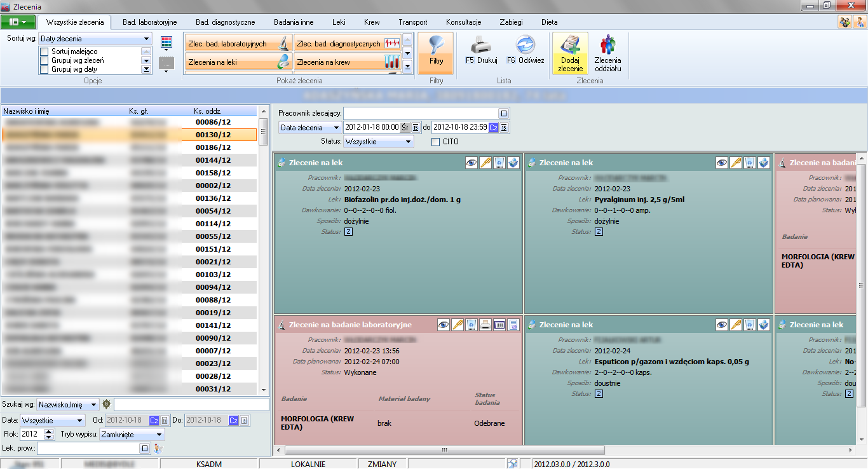The image size is (868, 469).
Task: Enable Grupuj wg daty checkbox
Action: (44, 69)
